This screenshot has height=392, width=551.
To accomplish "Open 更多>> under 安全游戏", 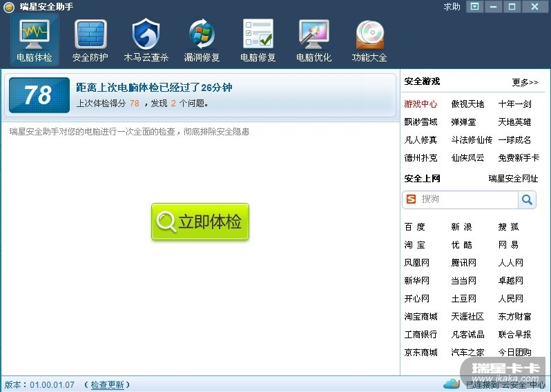I will pos(525,82).
